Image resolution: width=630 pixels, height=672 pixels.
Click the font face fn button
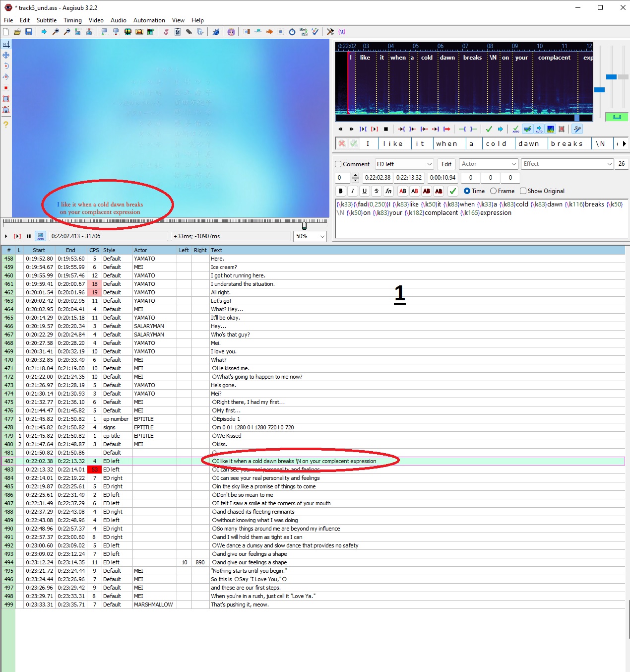pos(388,191)
